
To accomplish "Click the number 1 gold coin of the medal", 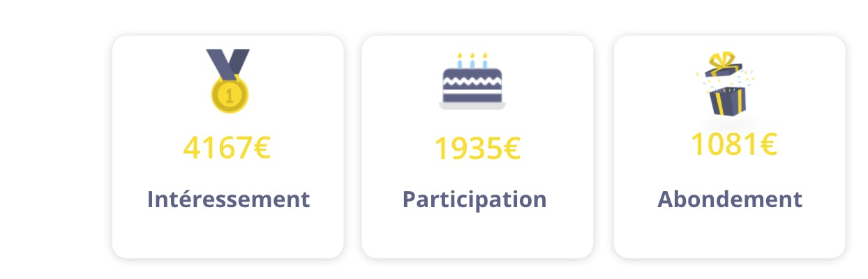I will tap(230, 94).
